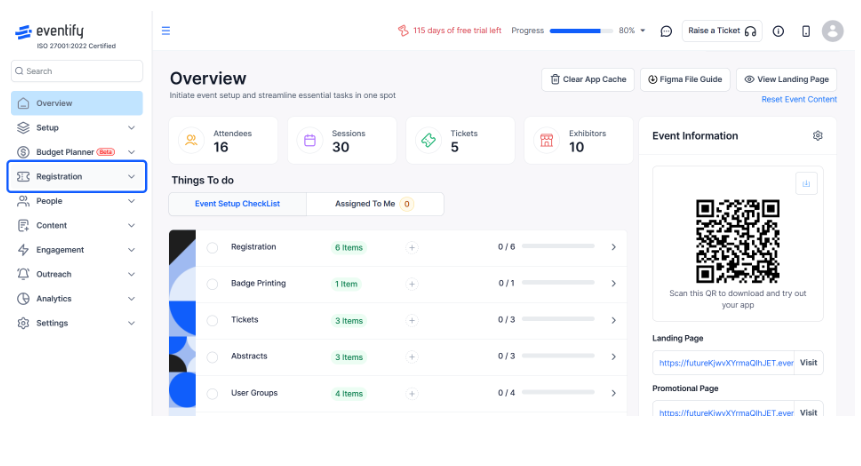Screen dimensions: 861x466
Task: Expand the Settings sidebar chevron
Action: 131,323
